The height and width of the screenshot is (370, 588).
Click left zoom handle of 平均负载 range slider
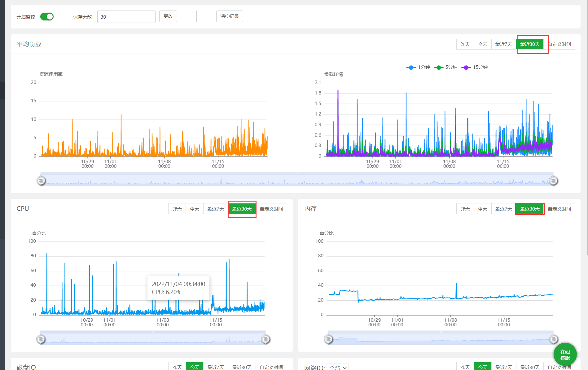[x=41, y=181]
